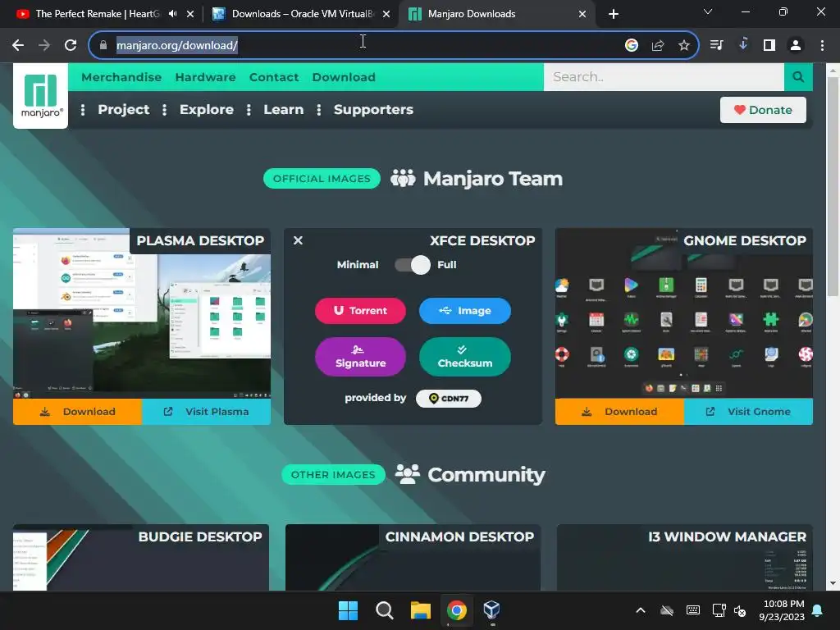Click the page vertical scrollbar
This screenshot has width=840, height=630.
[833, 186]
